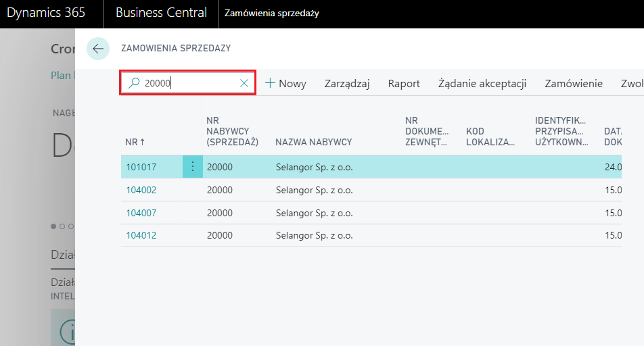Open sales order 104012
This screenshot has width=644, height=346.
point(141,235)
